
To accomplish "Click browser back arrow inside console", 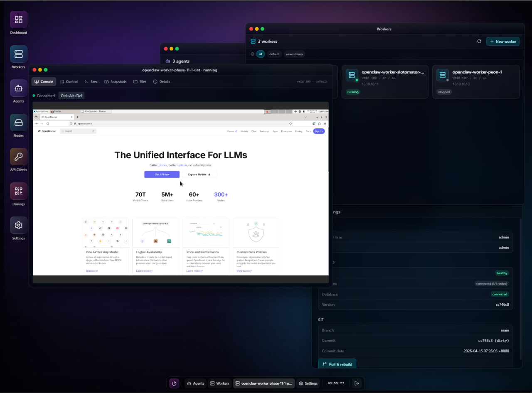I will tap(37, 123).
